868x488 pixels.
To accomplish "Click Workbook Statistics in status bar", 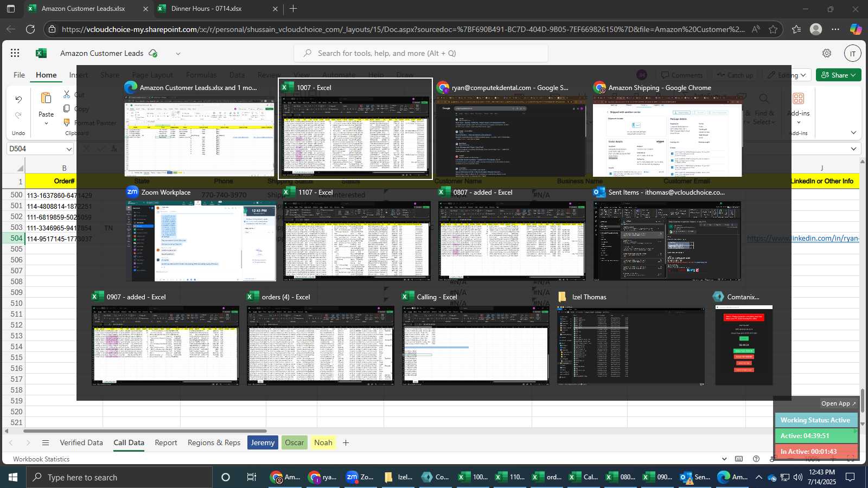I will pos(41,459).
